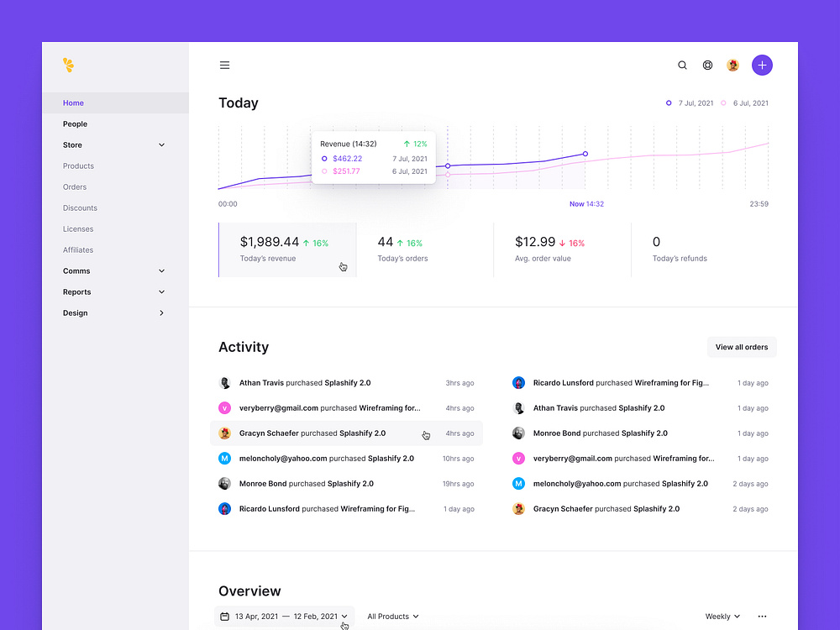
Task: Click the View all orders button
Action: [x=741, y=347]
